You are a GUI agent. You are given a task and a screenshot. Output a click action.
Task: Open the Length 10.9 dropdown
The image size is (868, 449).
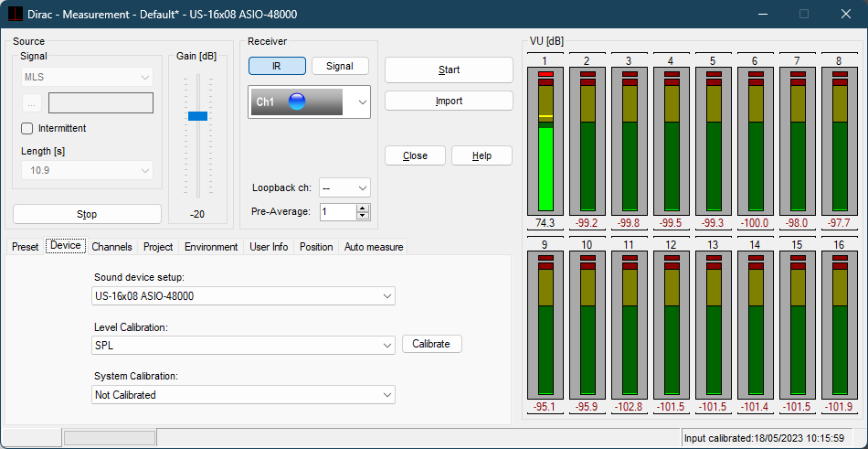click(x=87, y=170)
